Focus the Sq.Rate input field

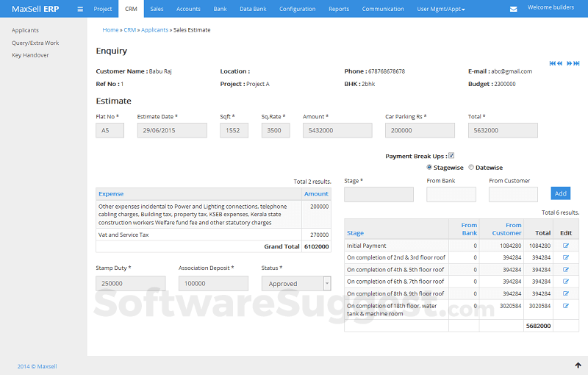276,130
